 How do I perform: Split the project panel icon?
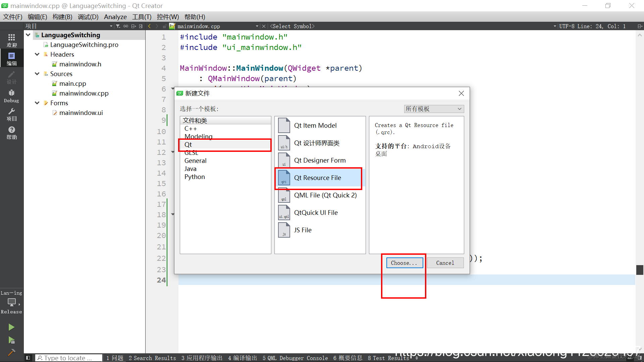click(x=133, y=26)
